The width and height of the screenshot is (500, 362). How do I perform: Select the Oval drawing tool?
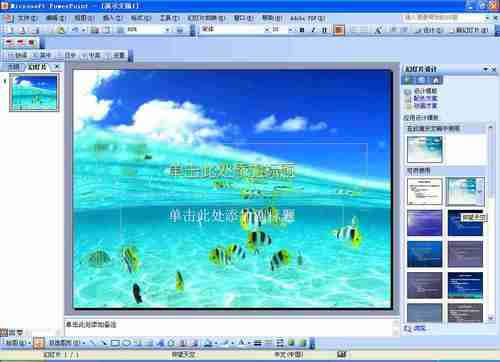pos(127,343)
